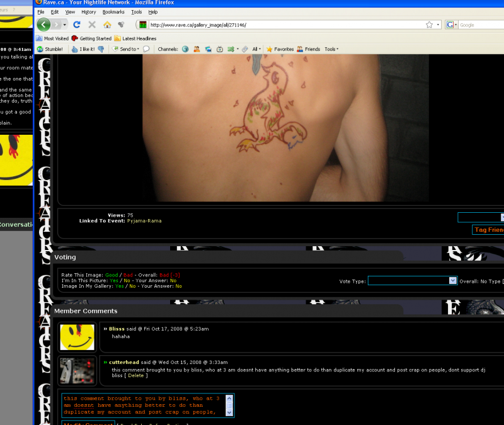
Task: Click the grey icon right of Home
Action: pyautogui.click(x=121, y=25)
